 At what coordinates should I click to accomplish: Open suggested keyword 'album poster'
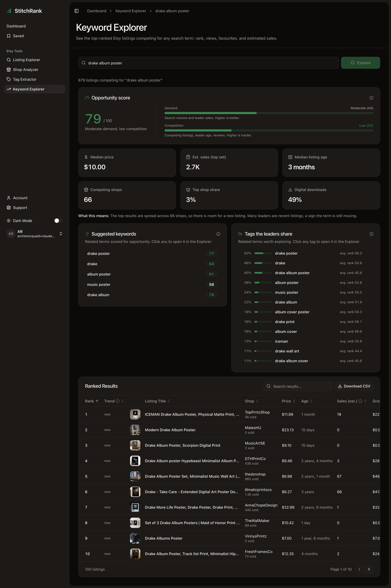[152, 274]
